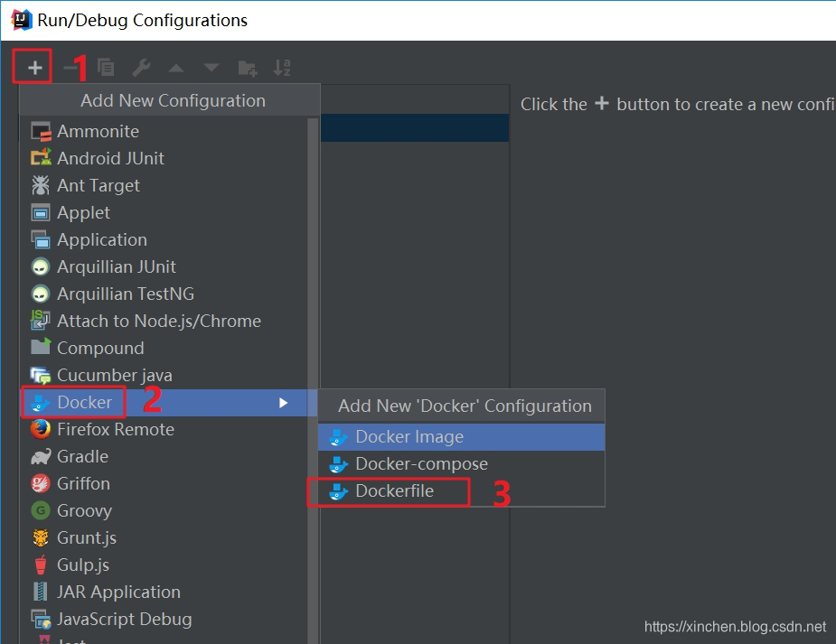This screenshot has height=644, width=836.
Task: Click the Attach to Node.js/Chrome icon
Action: tap(41, 321)
